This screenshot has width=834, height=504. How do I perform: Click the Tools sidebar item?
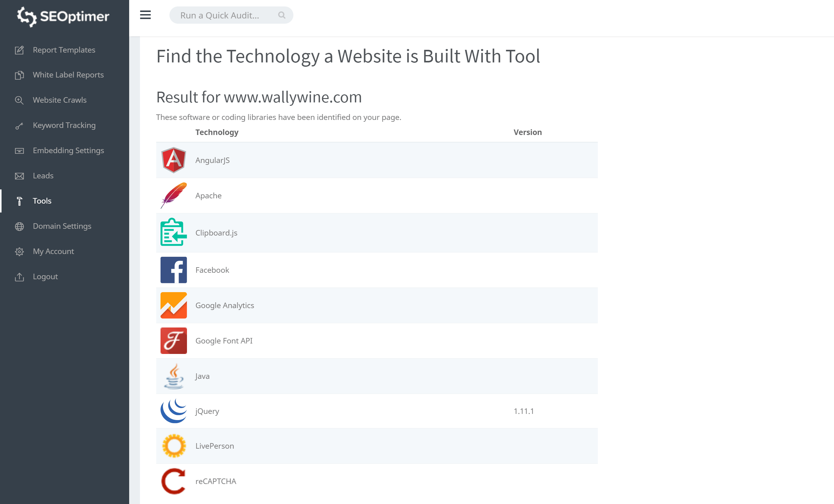[x=42, y=200]
